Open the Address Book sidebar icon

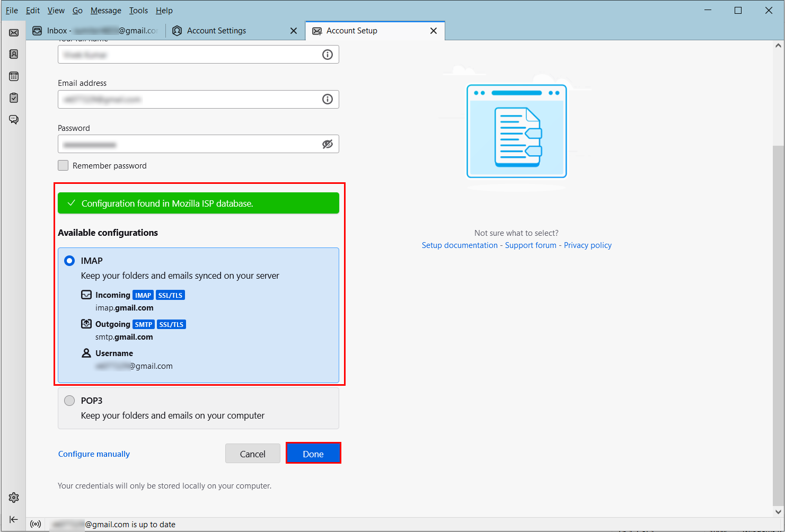[x=14, y=54]
